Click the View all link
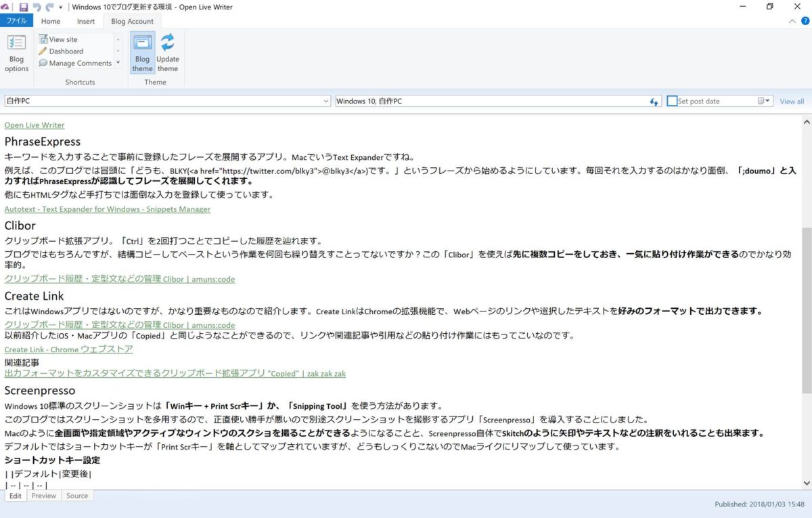Screen dimensions: 812x518 792,102
